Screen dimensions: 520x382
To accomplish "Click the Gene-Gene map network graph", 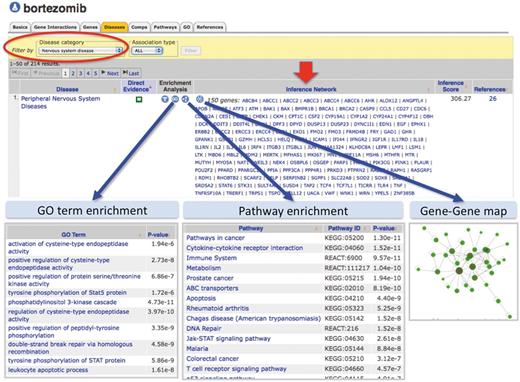I will point(463,272).
